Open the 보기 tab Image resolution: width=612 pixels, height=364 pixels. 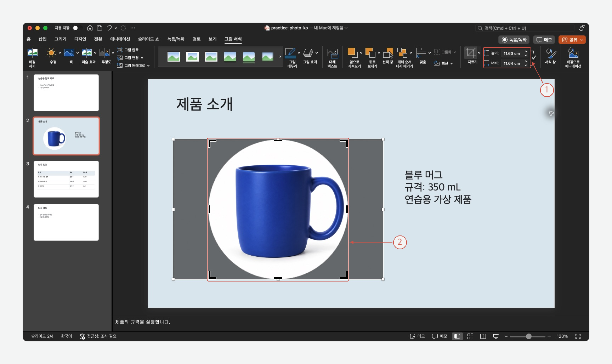(212, 39)
